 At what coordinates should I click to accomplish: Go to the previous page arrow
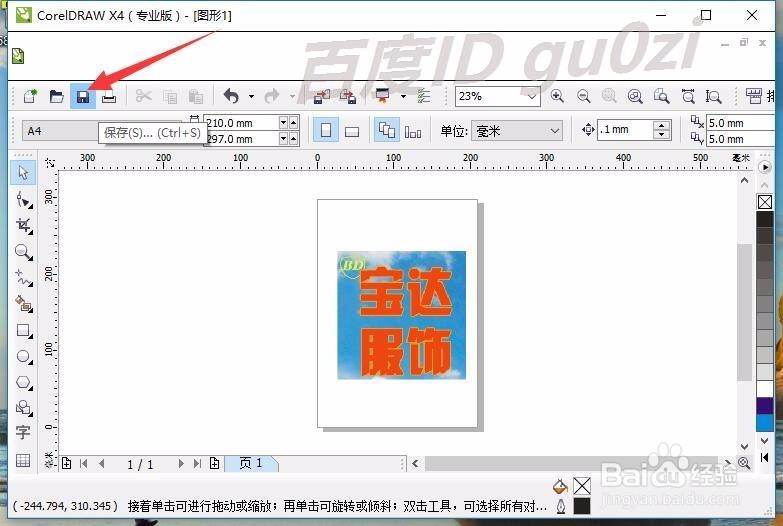coord(101,464)
